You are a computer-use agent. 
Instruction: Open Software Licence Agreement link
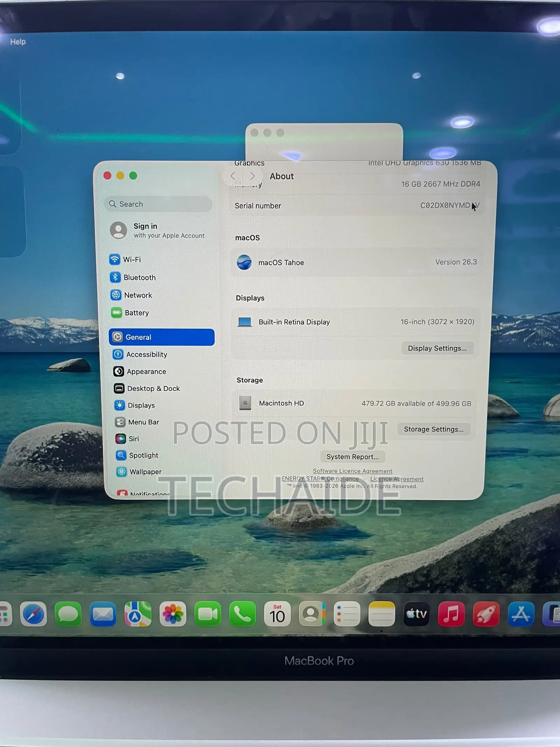tap(352, 471)
